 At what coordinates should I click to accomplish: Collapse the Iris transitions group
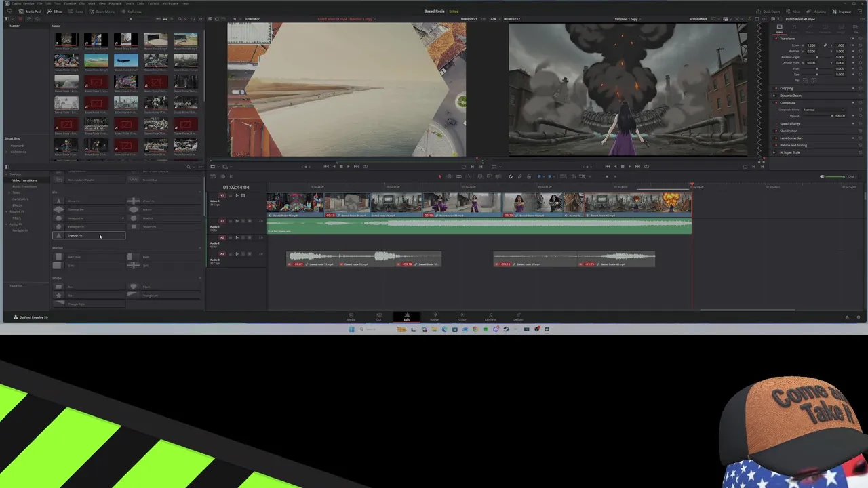pyautogui.click(x=199, y=192)
